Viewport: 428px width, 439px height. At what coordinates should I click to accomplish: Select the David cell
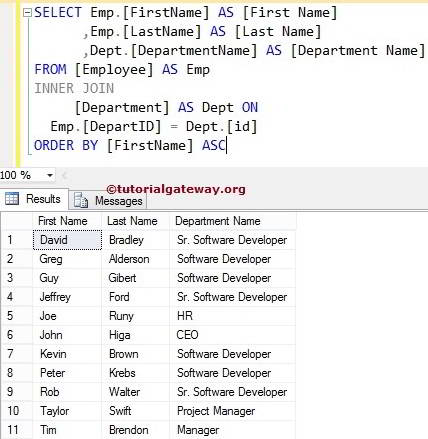click(67, 240)
